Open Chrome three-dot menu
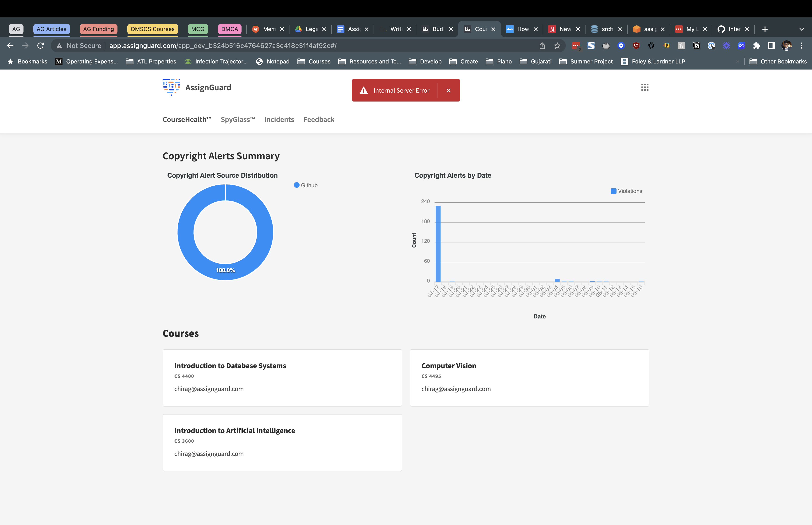812x525 pixels. coord(801,46)
